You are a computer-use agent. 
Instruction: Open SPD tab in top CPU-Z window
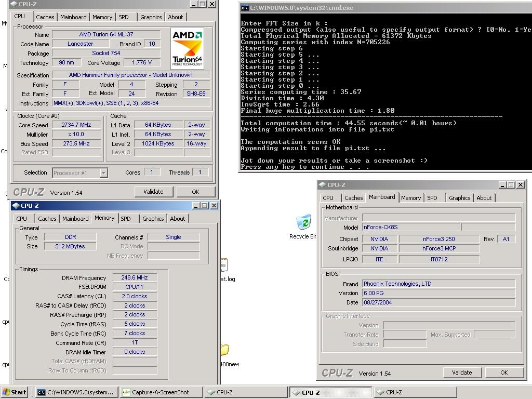[124, 17]
